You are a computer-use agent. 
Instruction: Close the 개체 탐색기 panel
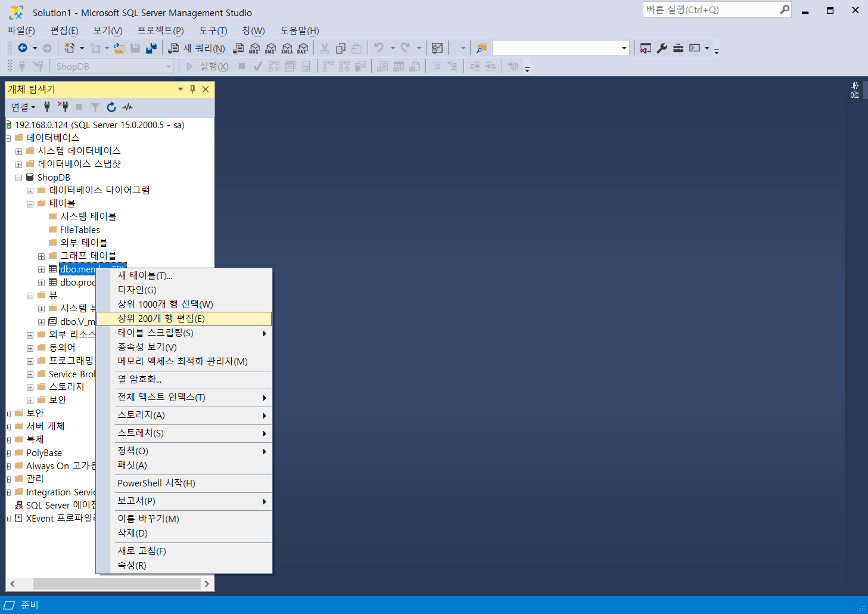pos(206,89)
